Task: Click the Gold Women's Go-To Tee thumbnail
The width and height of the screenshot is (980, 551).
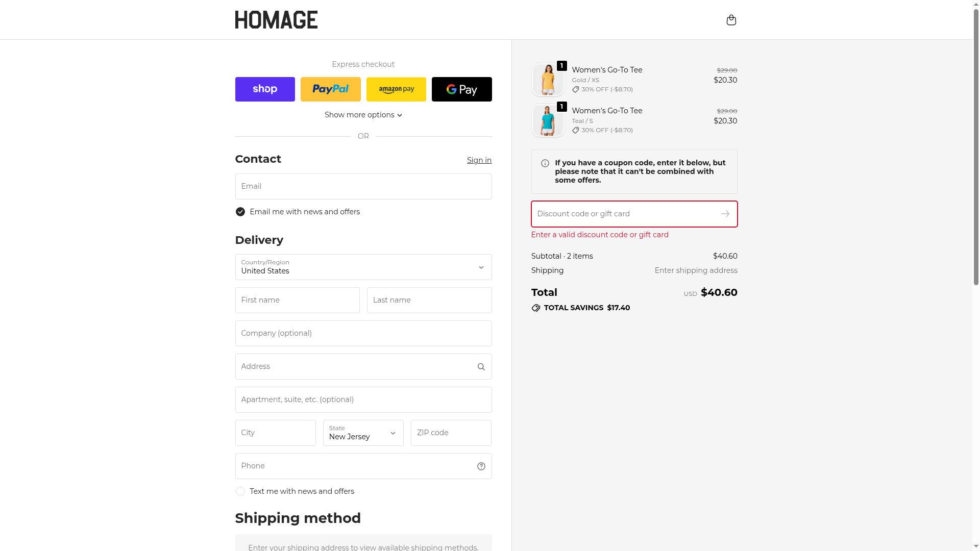Action: pos(548,80)
